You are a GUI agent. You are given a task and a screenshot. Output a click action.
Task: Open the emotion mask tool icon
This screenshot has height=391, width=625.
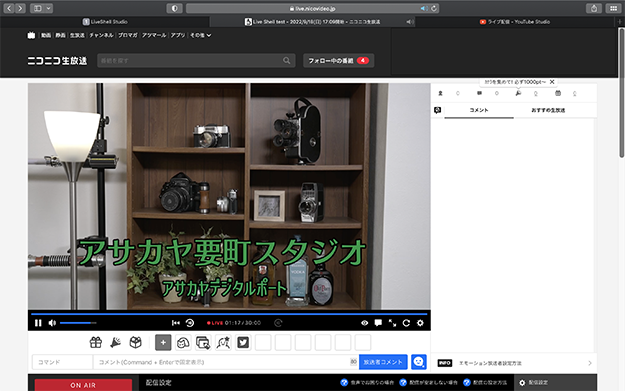pos(183,342)
